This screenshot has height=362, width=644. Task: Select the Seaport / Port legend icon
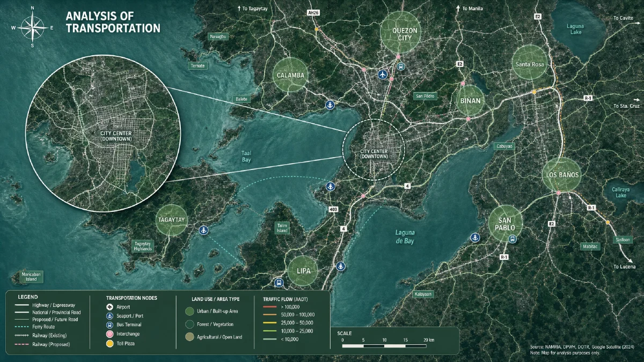pos(109,316)
